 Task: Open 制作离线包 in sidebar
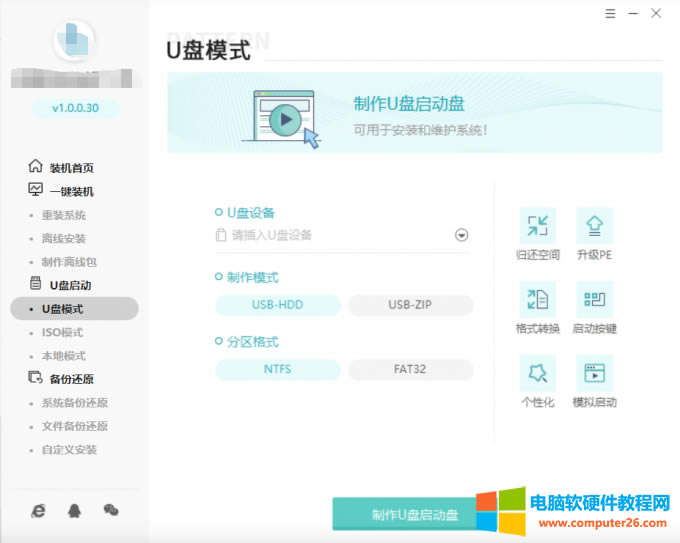pyautogui.click(x=69, y=262)
